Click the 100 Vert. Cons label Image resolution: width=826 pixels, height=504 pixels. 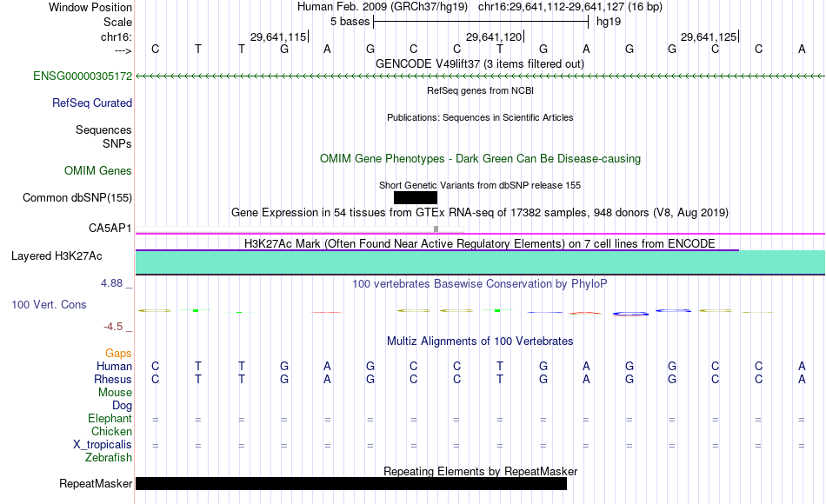pos(49,304)
